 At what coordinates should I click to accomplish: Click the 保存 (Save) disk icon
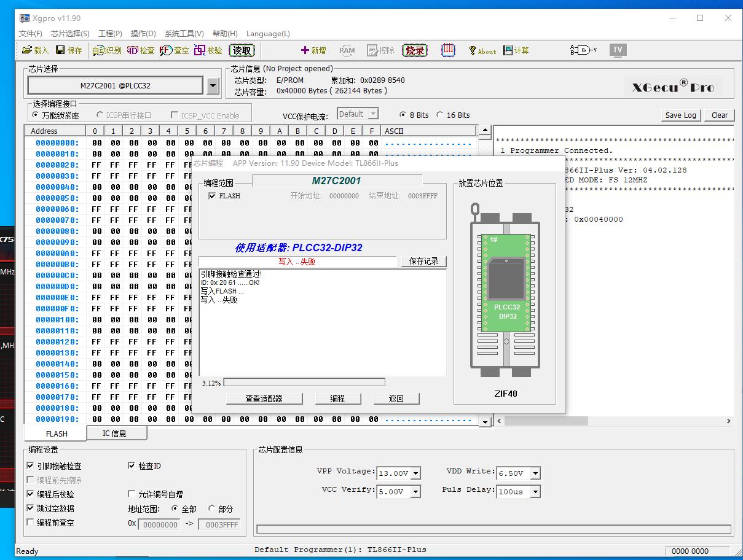60,50
